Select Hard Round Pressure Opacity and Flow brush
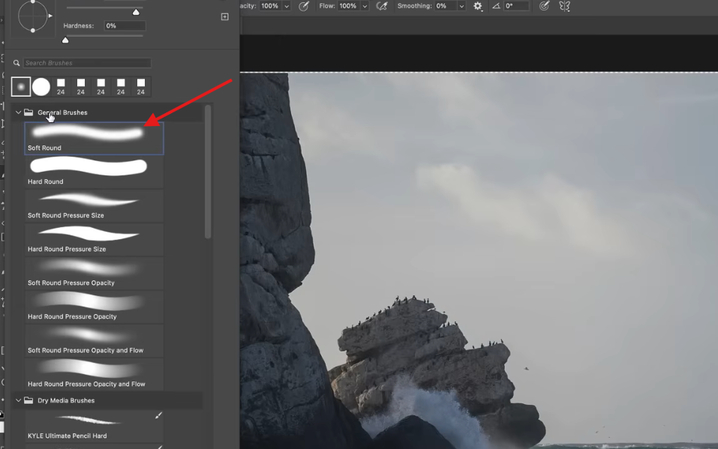 click(x=94, y=374)
